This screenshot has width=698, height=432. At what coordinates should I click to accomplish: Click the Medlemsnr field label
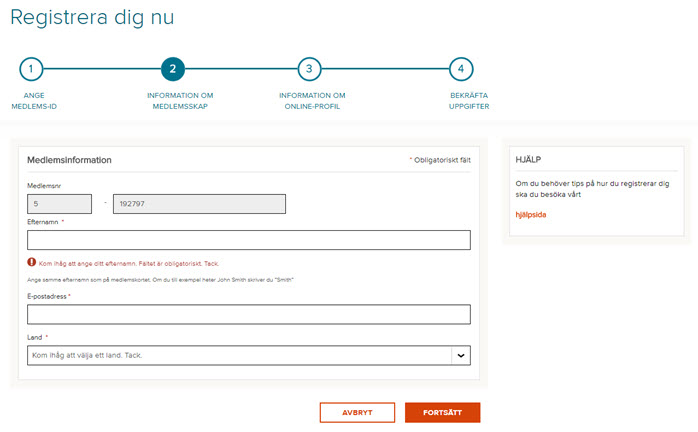(x=44, y=186)
